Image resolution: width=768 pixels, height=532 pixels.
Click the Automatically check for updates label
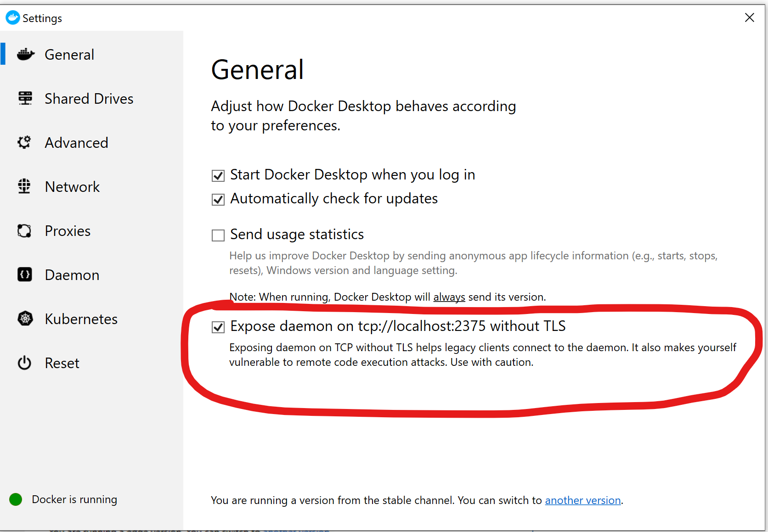click(334, 198)
